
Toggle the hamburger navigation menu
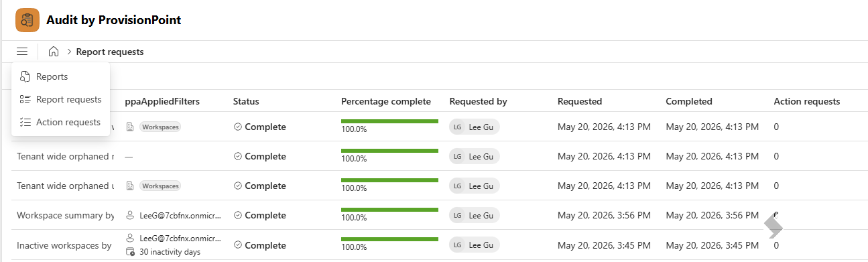click(x=22, y=52)
